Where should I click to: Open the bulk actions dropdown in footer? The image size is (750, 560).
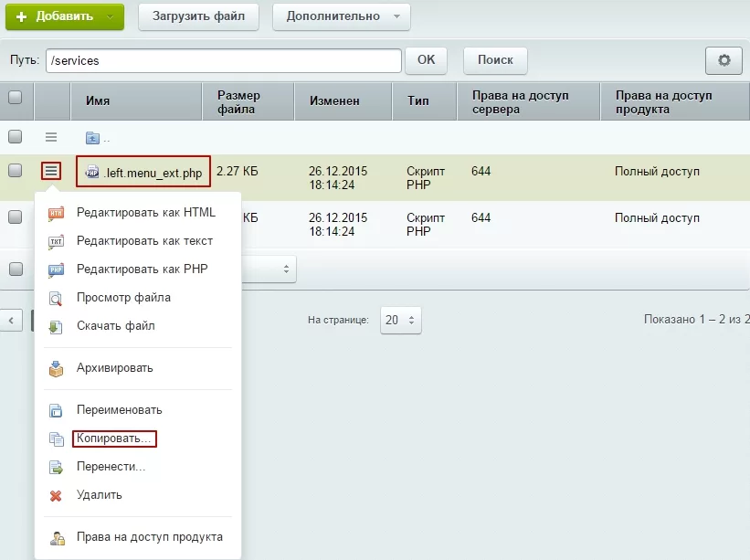[x=269, y=269]
